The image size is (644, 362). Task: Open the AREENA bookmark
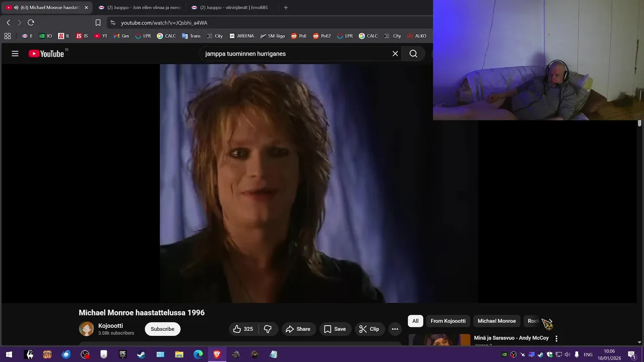point(242,36)
